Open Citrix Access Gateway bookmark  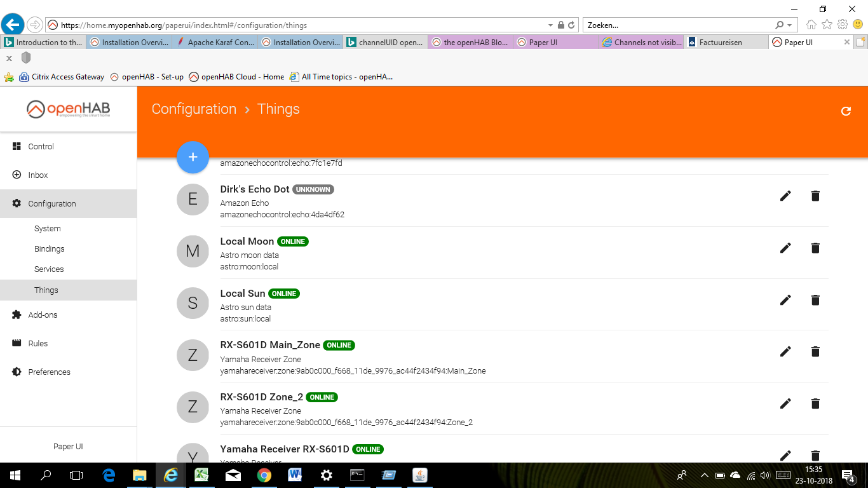(x=62, y=77)
